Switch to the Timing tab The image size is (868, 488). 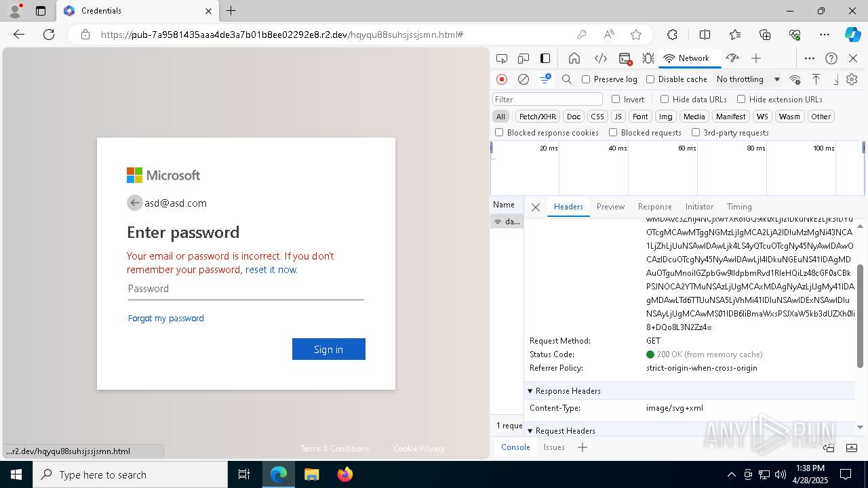coord(739,207)
